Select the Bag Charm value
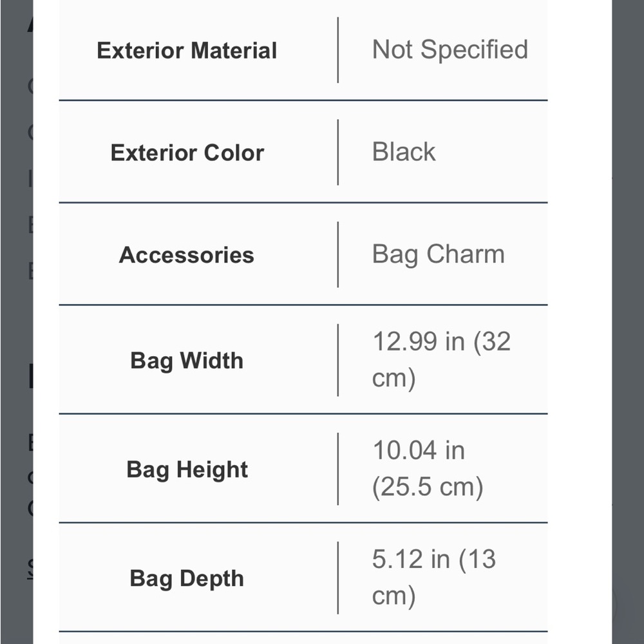This screenshot has width=644, height=644. pos(438,254)
